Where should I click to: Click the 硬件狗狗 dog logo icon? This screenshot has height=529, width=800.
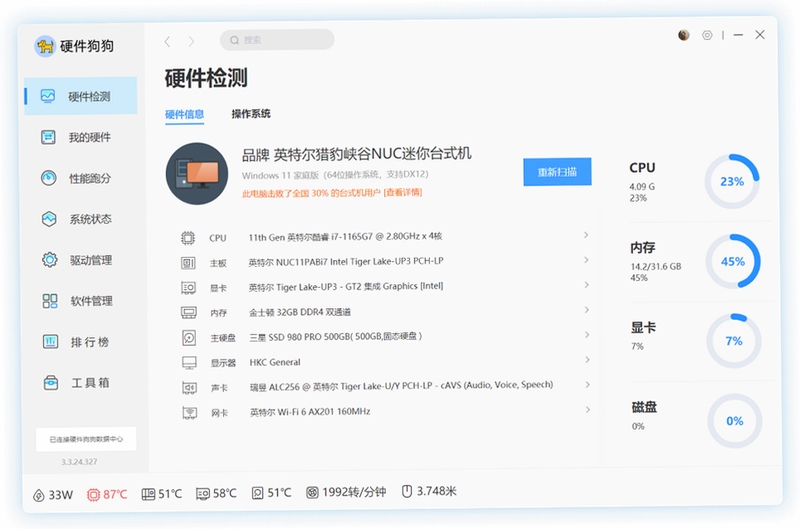coord(45,46)
